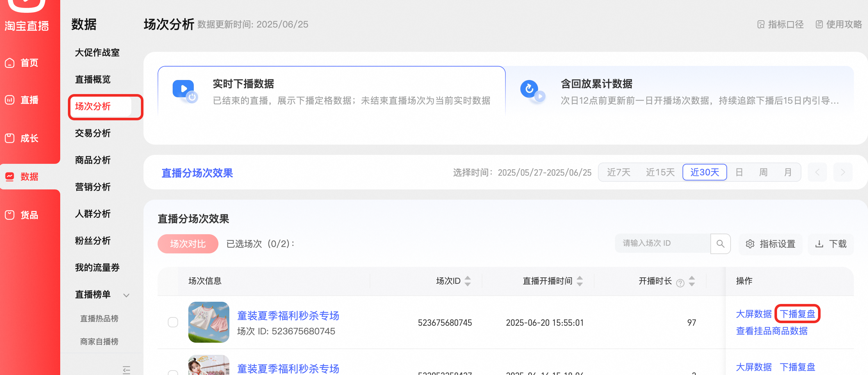
Task: Sort by 直播开播时间 column arrows
Action: coord(579,281)
